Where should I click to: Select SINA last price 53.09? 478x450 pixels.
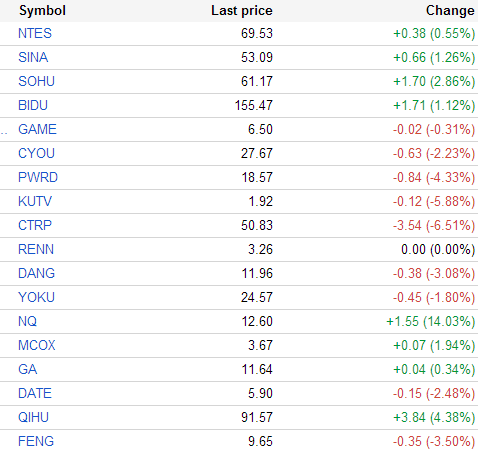(x=257, y=57)
